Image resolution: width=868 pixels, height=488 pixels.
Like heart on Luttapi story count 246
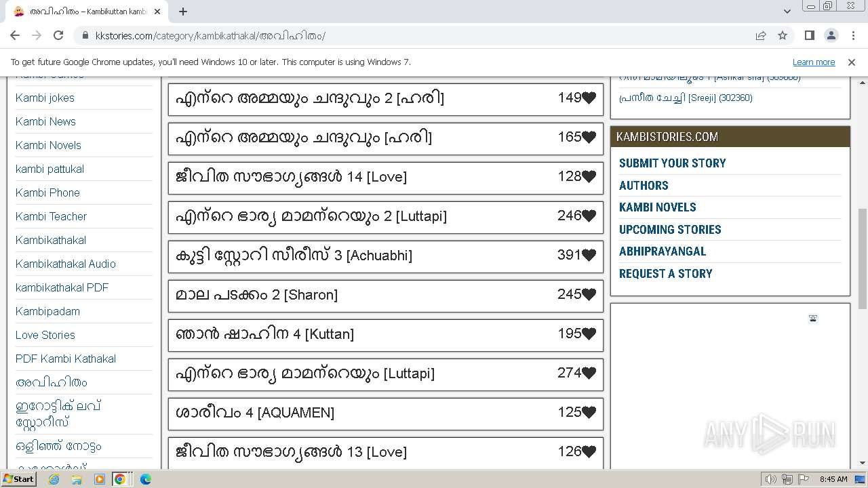(x=589, y=216)
